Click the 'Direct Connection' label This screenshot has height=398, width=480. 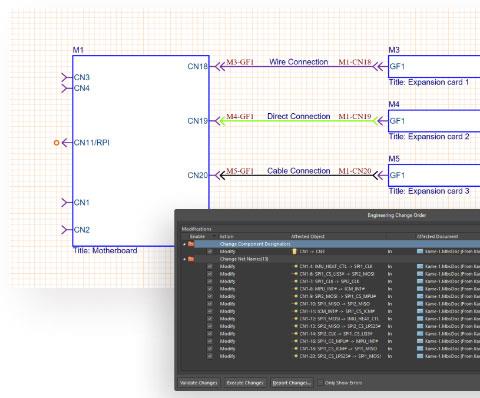(x=299, y=116)
